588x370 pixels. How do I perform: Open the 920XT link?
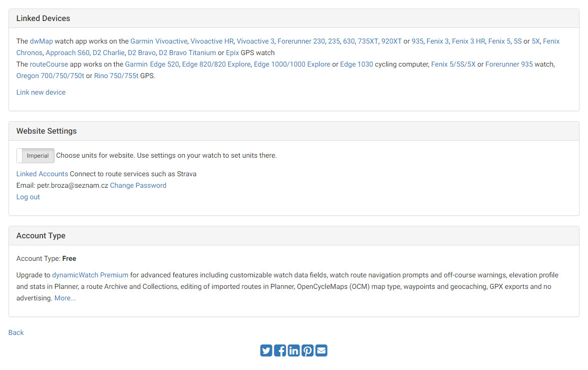tap(392, 41)
